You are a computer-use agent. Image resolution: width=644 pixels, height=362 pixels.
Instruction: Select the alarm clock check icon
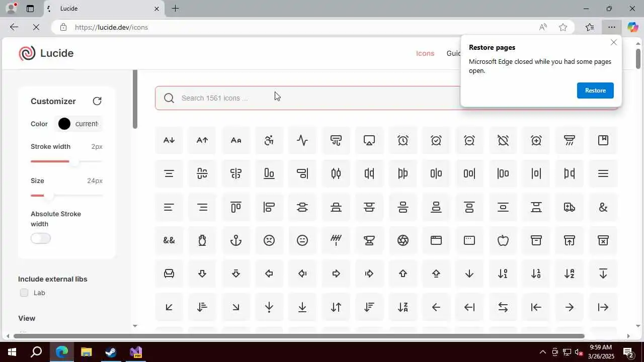click(436, 140)
